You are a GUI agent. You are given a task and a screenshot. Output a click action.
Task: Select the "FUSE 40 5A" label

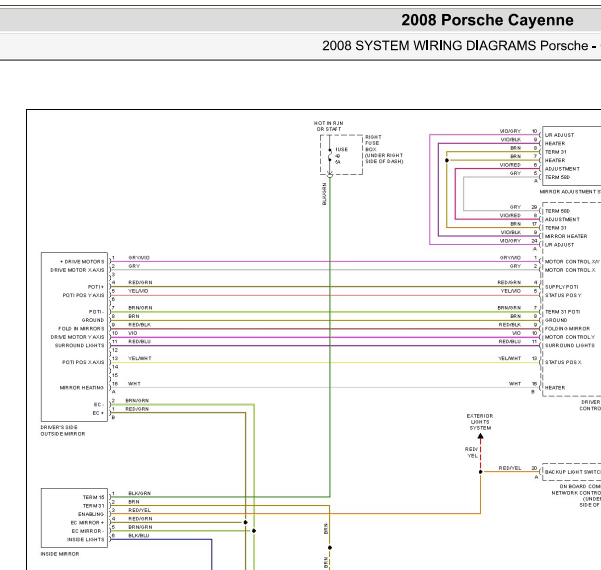[x=341, y=156]
